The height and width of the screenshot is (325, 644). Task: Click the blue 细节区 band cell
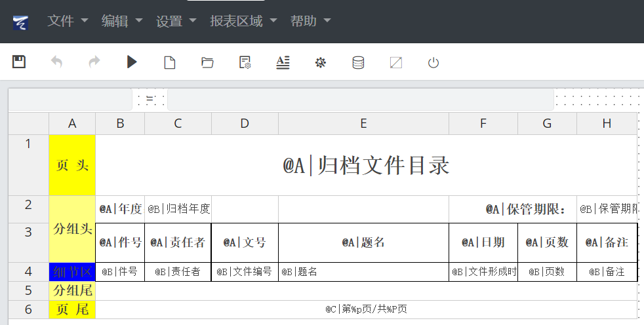[72, 272]
